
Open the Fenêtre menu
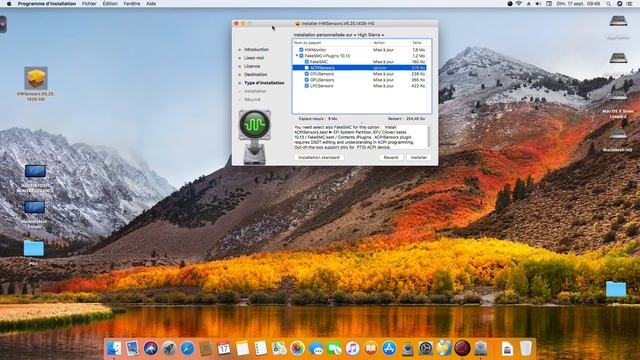point(132,4)
